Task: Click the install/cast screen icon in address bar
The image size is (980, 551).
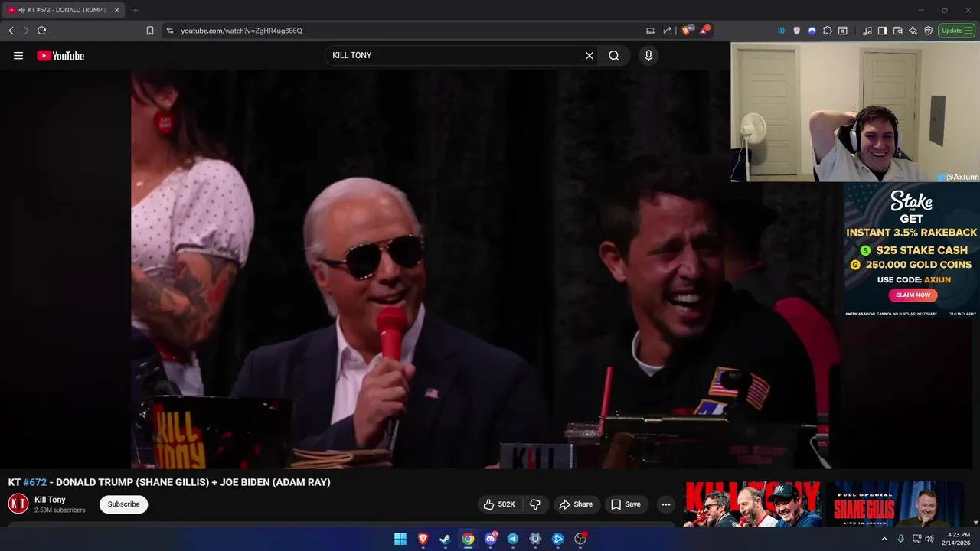Action: [x=651, y=31]
